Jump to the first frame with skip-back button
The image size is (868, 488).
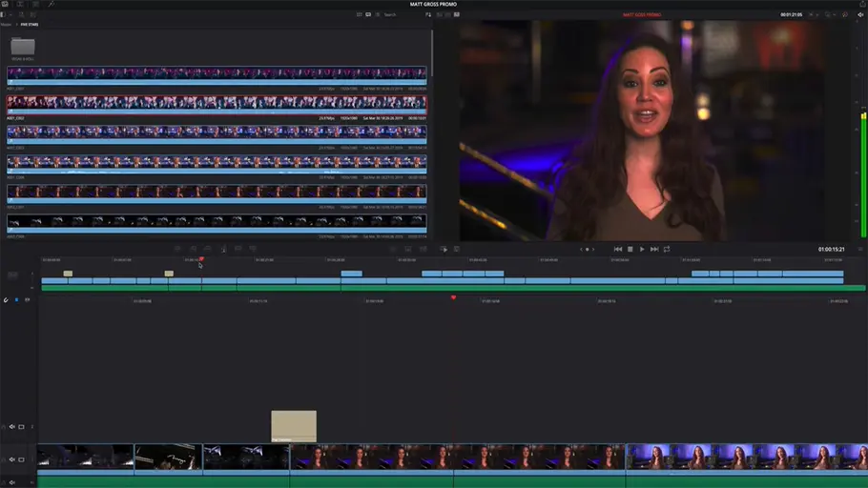617,249
